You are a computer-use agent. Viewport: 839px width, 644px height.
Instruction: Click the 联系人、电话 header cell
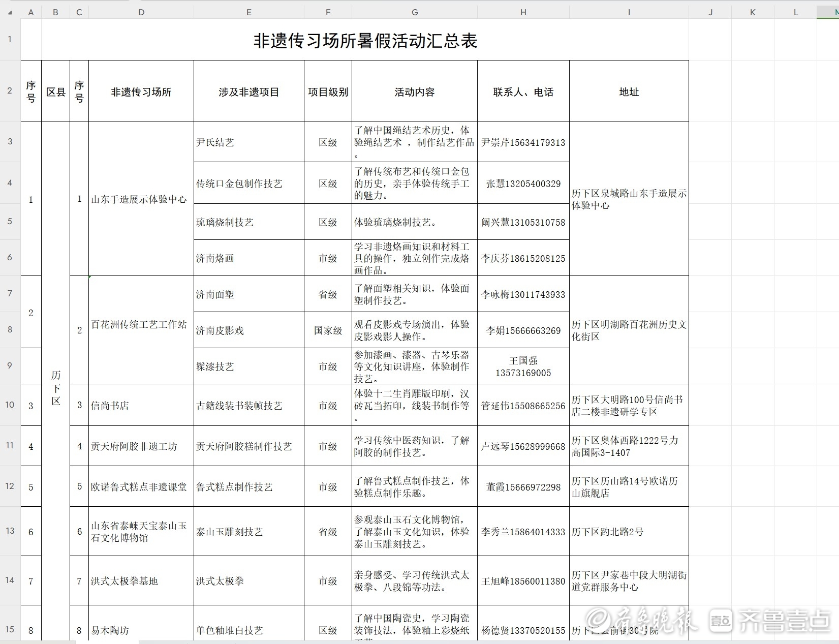(523, 92)
